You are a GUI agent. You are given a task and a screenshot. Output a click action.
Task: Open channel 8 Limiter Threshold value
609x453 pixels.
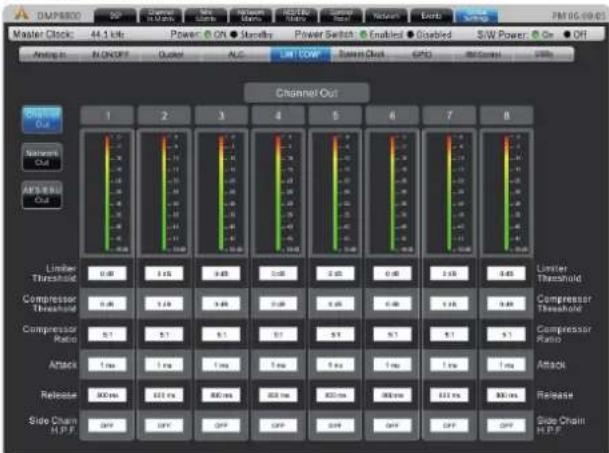click(x=506, y=274)
